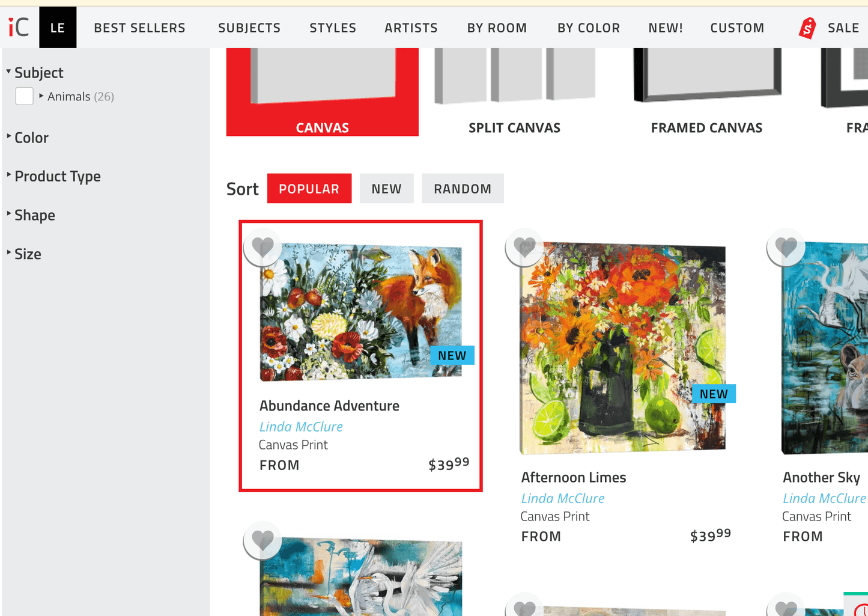Sort products by NEW
The height and width of the screenshot is (616, 868).
(386, 189)
